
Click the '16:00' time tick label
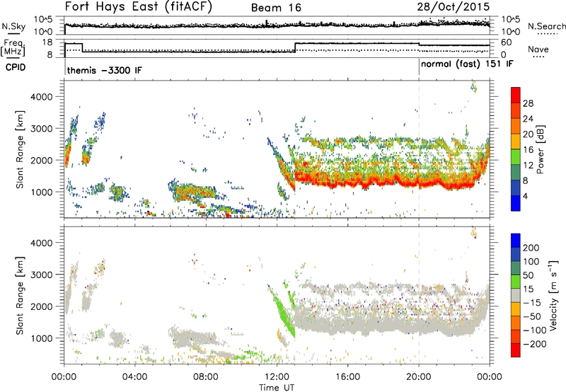click(347, 377)
